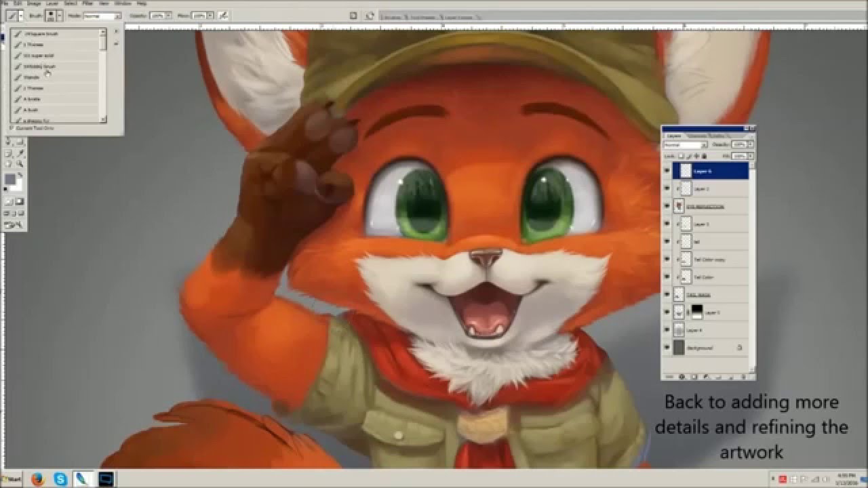Toggle Current Tool Only checkbox
The height and width of the screenshot is (488, 868).
(12, 128)
